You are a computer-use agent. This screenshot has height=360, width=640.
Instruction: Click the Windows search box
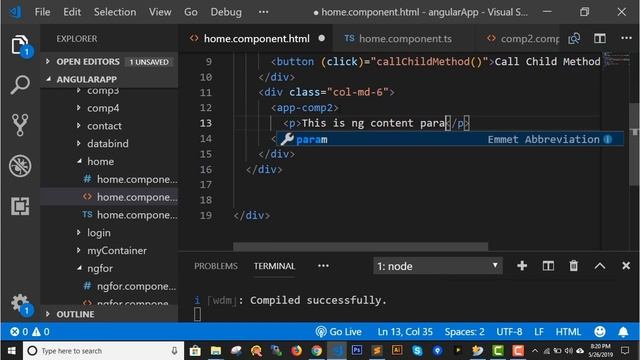(x=104, y=351)
